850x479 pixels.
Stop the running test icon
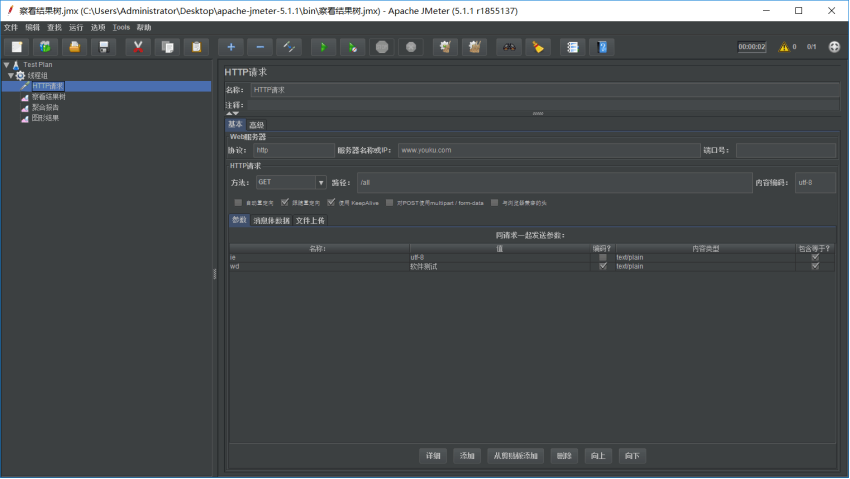pyautogui.click(x=382, y=47)
